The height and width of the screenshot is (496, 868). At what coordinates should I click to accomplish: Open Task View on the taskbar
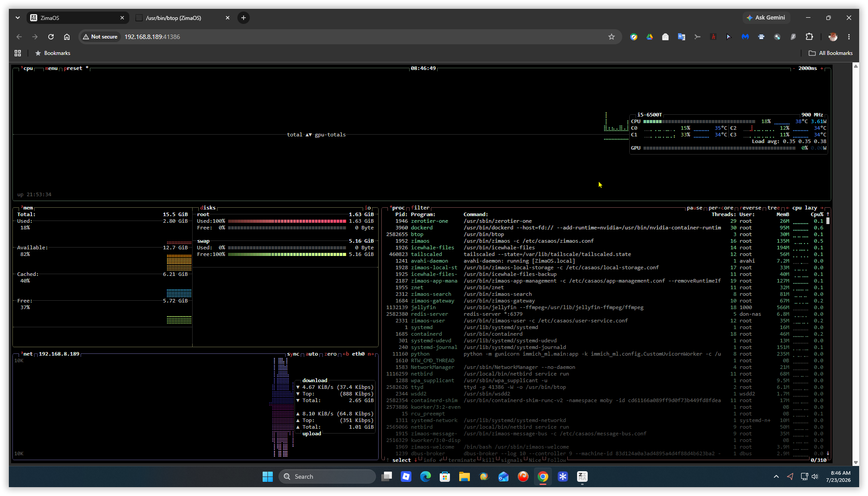pos(387,477)
